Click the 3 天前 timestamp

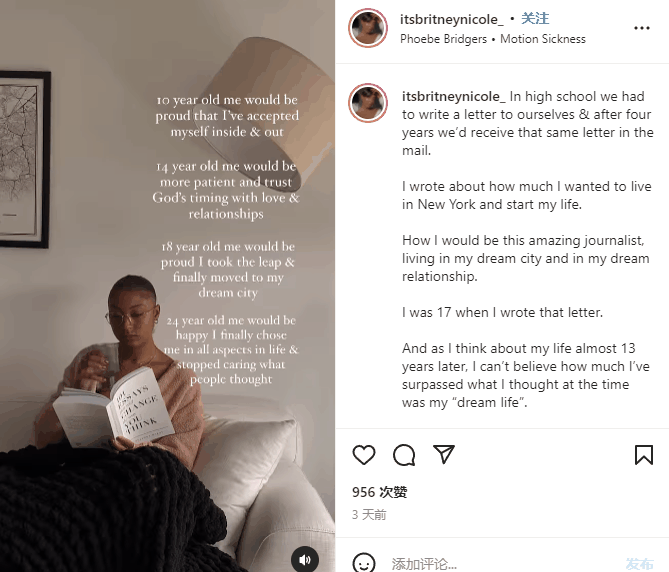(x=369, y=515)
